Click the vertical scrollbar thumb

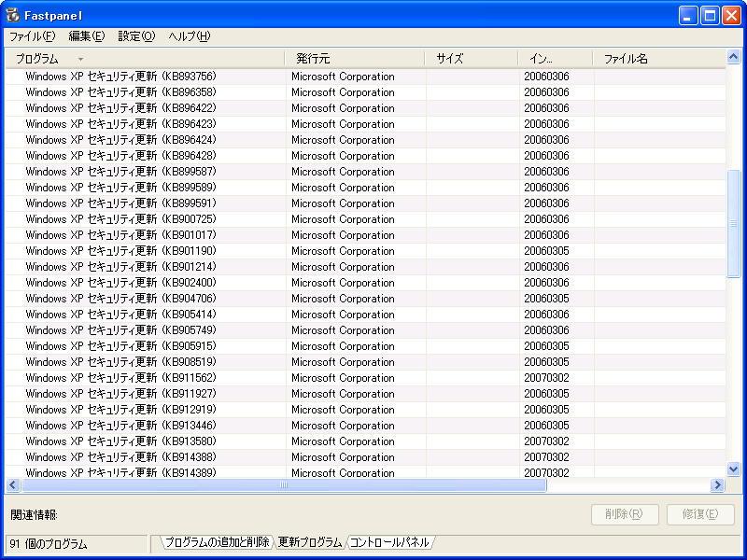733,223
